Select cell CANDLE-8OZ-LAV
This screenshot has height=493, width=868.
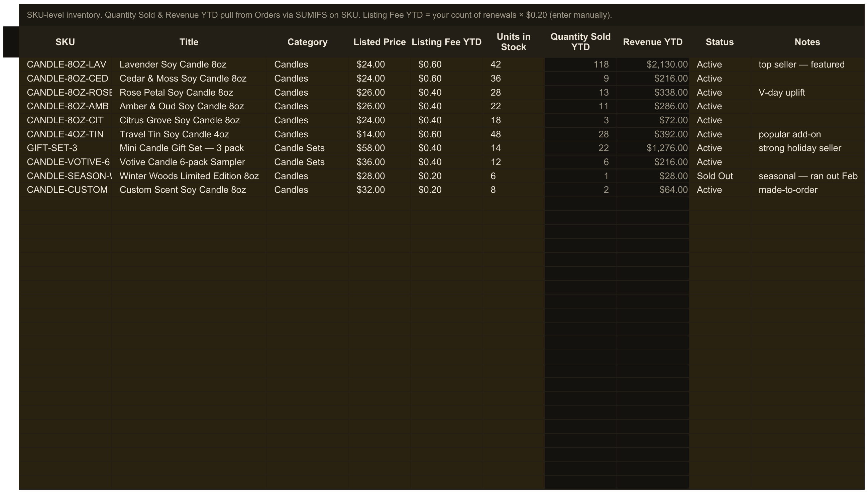65,64
